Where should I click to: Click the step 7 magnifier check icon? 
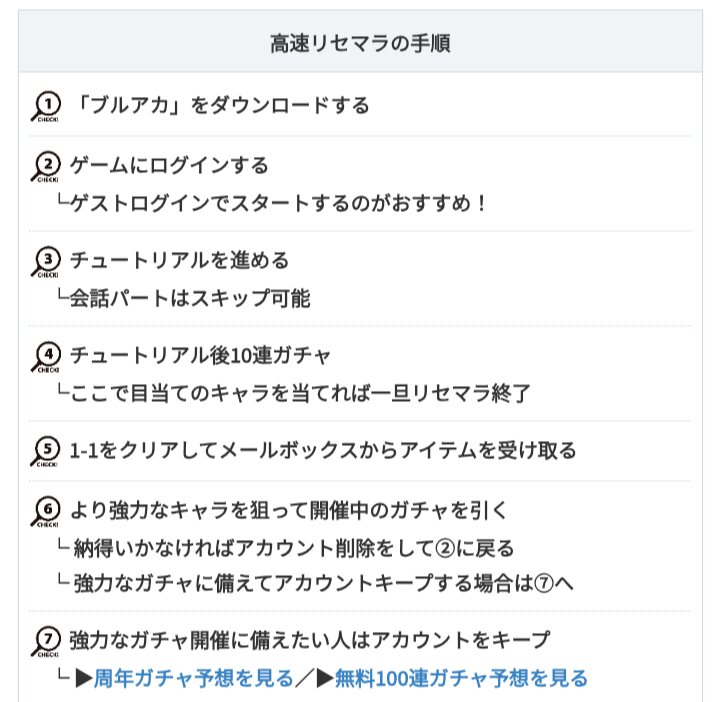[x=47, y=640]
